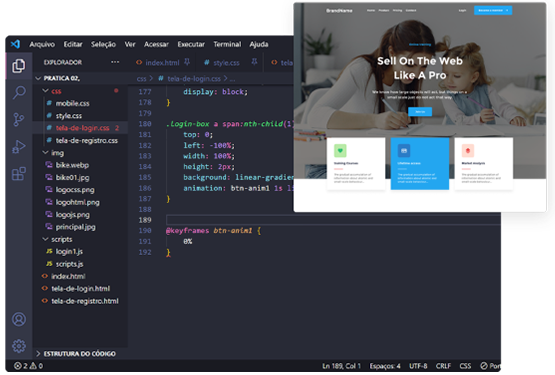Open the Executar menu
The height and width of the screenshot is (375, 555).
[x=191, y=44]
